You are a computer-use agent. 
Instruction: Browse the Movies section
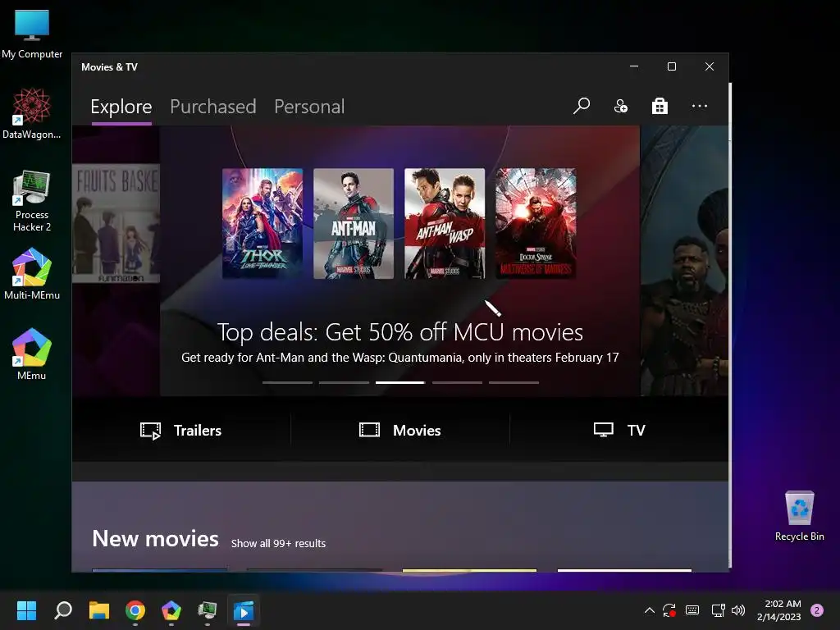(x=400, y=430)
